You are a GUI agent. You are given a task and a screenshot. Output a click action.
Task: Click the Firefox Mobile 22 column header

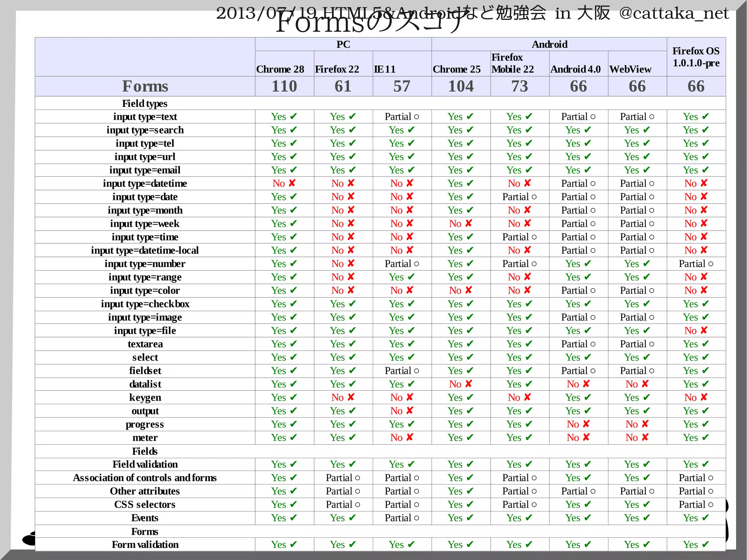[x=512, y=63]
